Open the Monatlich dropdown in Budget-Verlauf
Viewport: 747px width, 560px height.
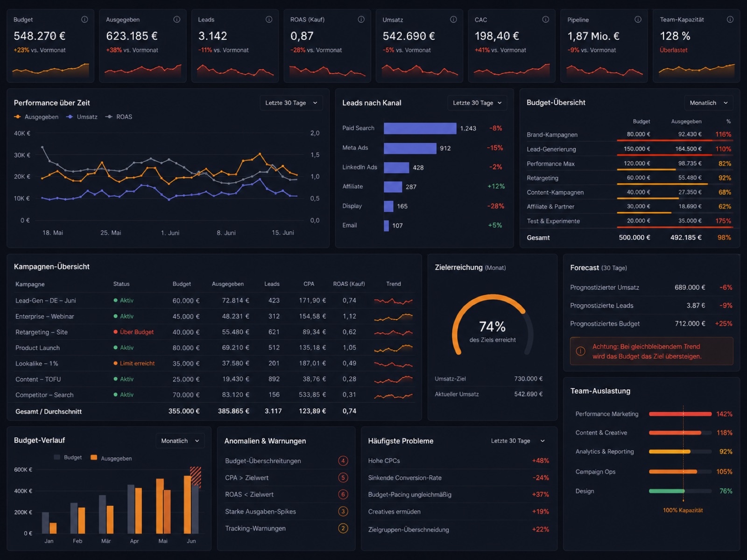180,441
